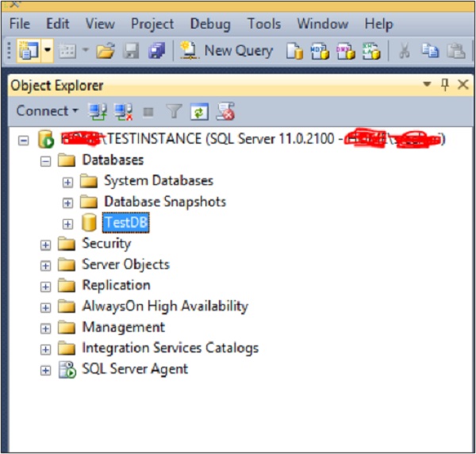
Task: Open the Debug menu
Action: [210, 24]
